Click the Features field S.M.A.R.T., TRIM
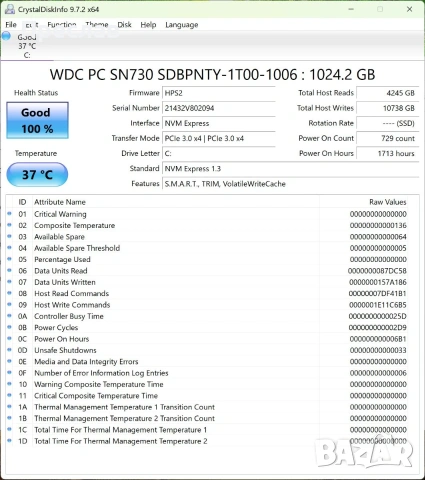The height and width of the screenshot is (480, 425). [291, 184]
